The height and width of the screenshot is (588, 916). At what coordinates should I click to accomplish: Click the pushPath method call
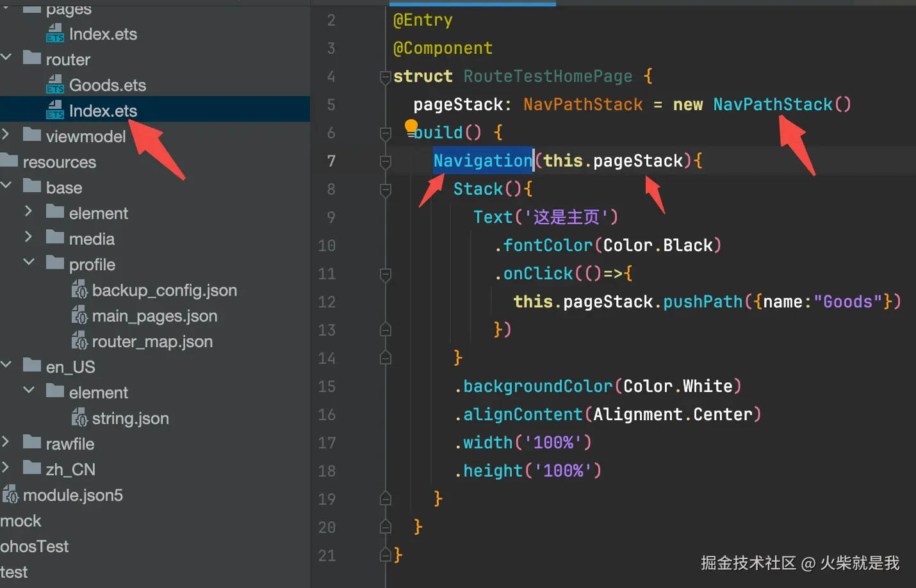click(x=703, y=302)
